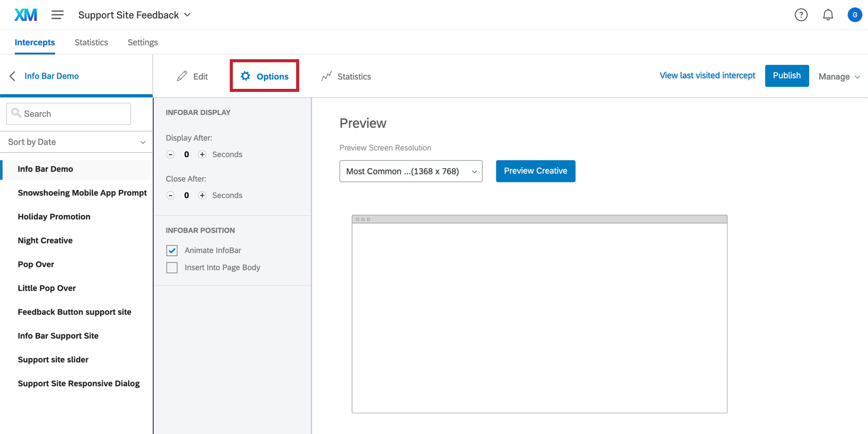Open the user account avatar
The image size is (868, 434).
pos(854,15)
